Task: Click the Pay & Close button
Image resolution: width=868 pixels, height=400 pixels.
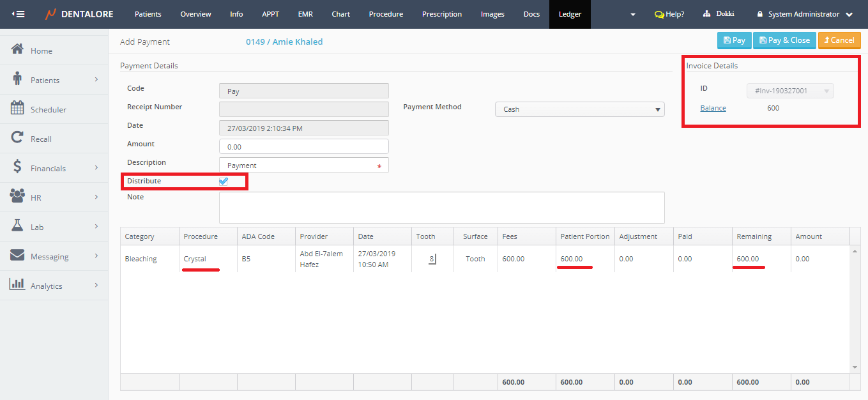Action: coord(784,40)
